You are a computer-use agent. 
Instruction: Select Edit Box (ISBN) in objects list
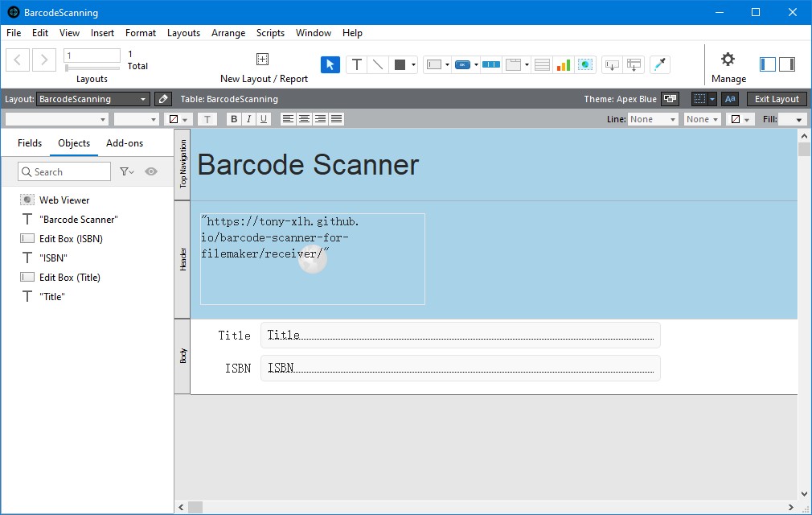tap(71, 239)
